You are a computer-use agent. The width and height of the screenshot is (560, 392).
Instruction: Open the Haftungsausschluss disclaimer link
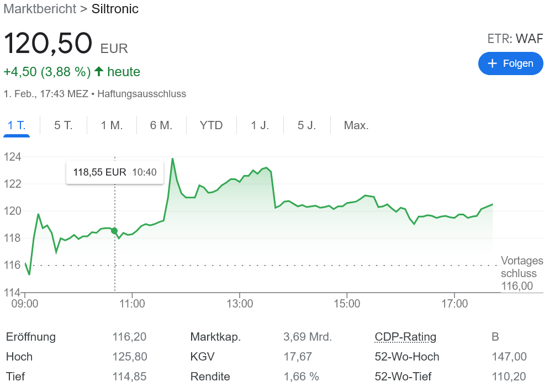(141, 94)
